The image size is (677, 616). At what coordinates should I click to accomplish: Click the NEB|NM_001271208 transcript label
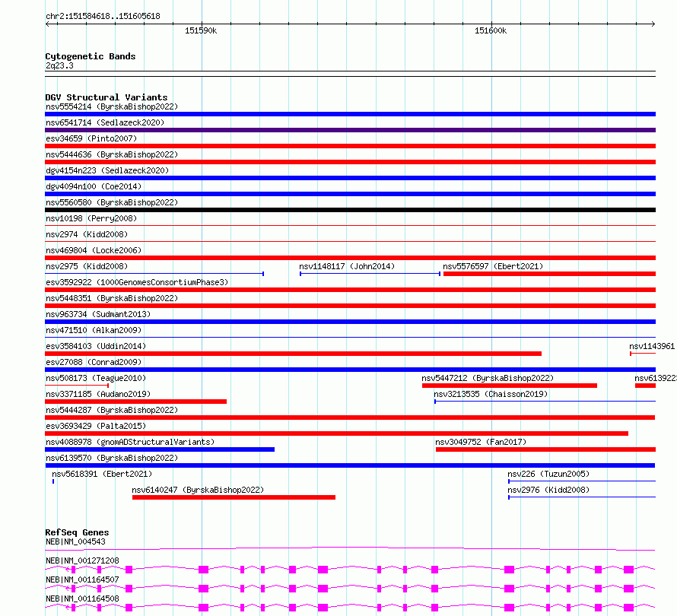coord(82,560)
